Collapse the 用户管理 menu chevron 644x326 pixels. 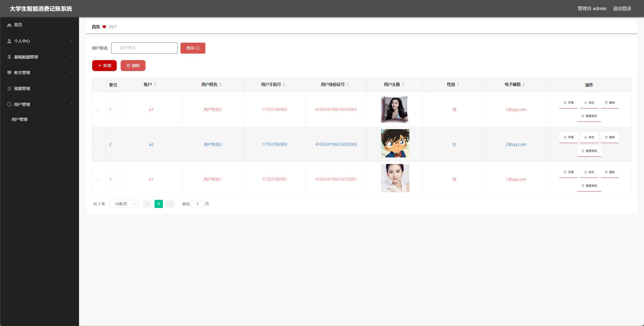point(71,104)
